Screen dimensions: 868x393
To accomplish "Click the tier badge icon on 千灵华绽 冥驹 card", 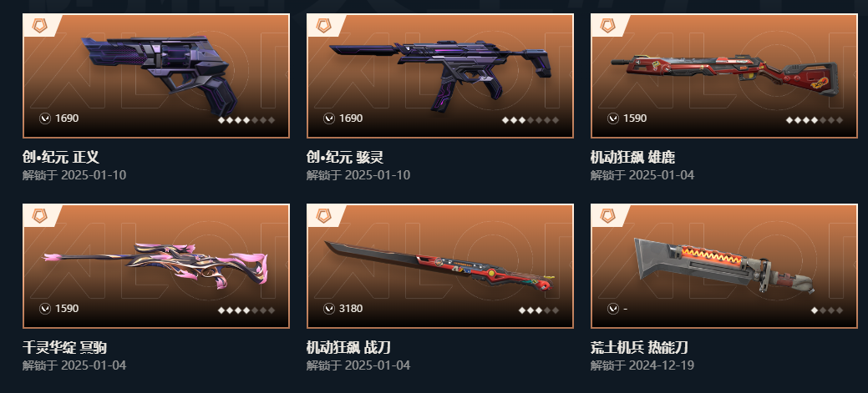I will point(40,215).
